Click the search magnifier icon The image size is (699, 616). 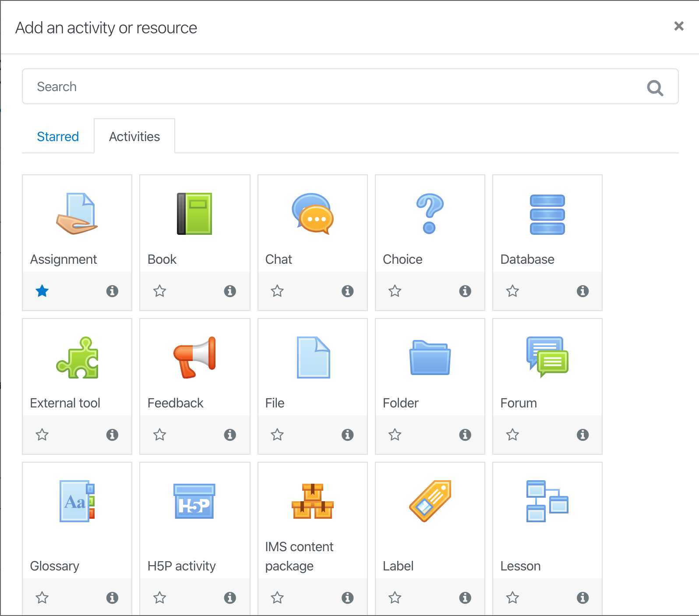[655, 88]
